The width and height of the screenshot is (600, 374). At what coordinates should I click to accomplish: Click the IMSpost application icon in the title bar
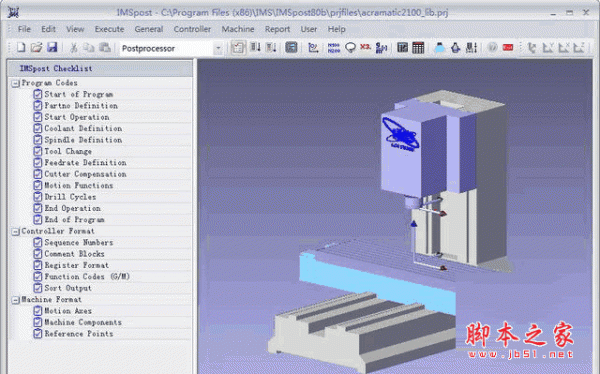[x=13, y=13]
